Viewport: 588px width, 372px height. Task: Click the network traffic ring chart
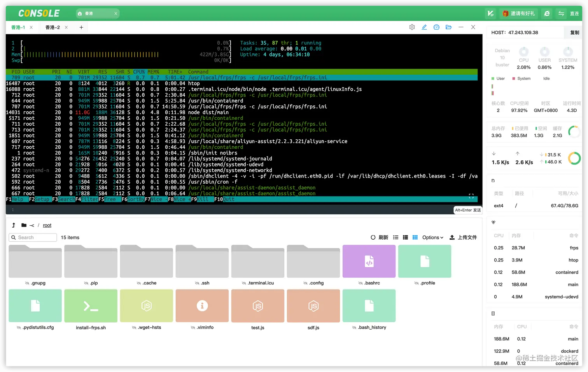[x=574, y=158]
